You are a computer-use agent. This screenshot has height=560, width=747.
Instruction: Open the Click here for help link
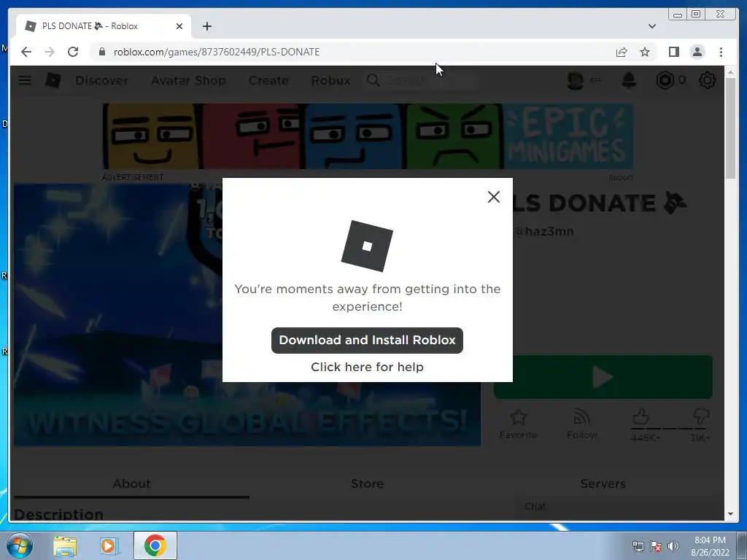coord(367,367)
